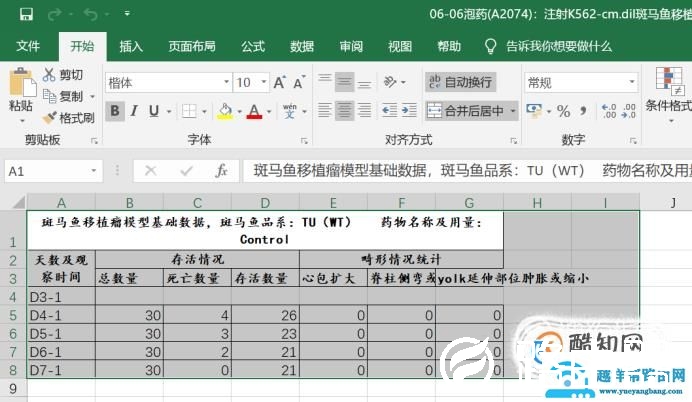Screen dimensions: 692x402
Task: Open the 对齐方式 dialog launcher
Action: pyautogui.click(x=514, y=141)
